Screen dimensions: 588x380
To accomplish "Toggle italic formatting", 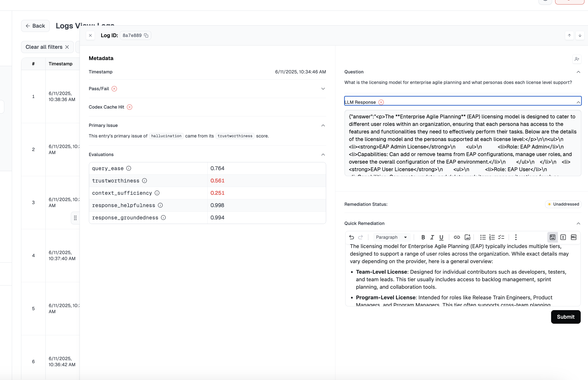I will point(432,237).
